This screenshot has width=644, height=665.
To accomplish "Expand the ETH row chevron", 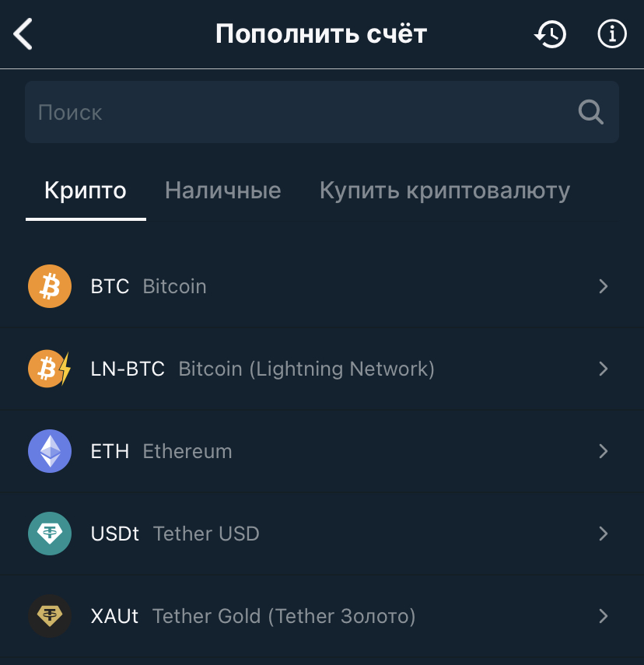I will tap(604, 451).
